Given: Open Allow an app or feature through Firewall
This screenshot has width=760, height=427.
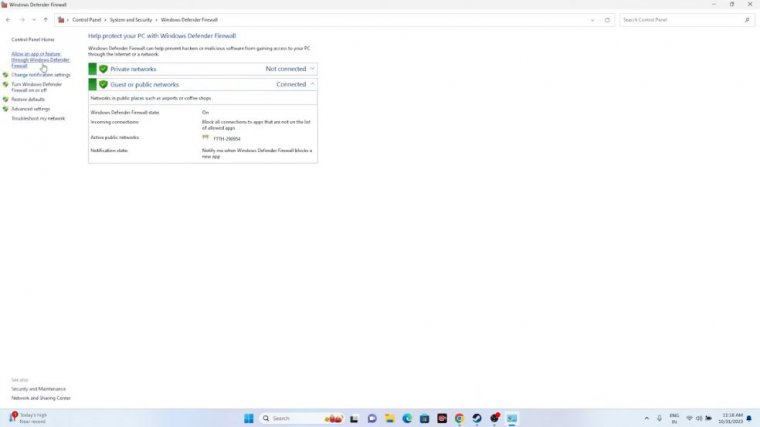Looking at the screenshot, I should tap(40, 59).
